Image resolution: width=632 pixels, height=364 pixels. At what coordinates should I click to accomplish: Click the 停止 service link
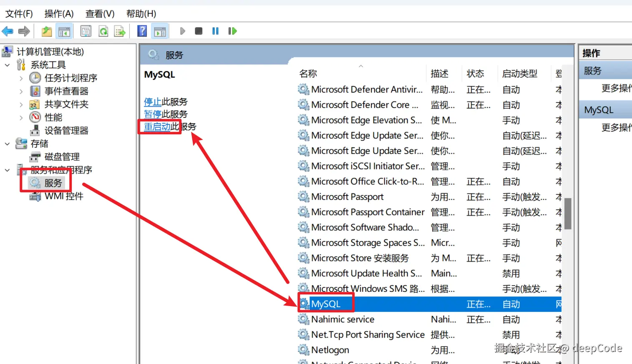[153, 102]
